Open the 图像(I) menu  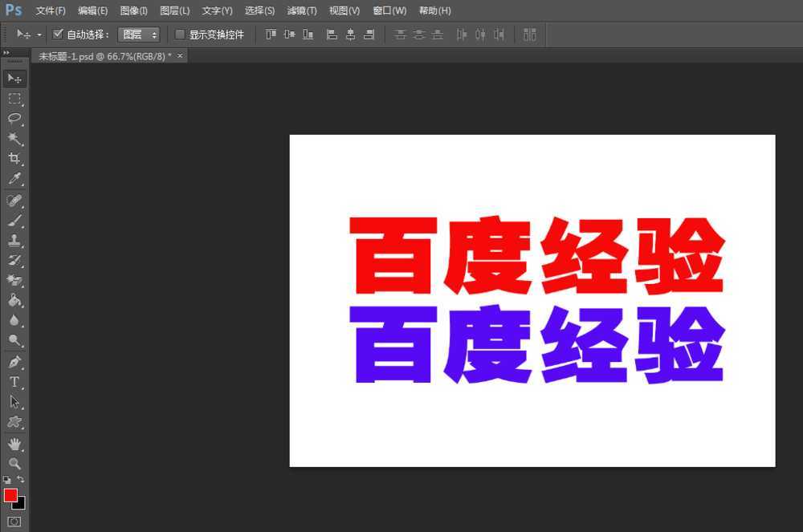point(133,10)
